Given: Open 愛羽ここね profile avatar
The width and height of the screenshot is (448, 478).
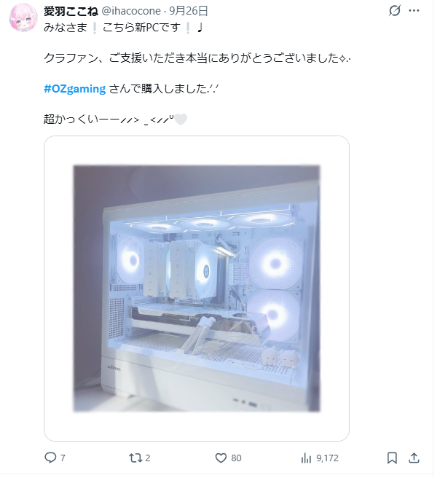Looking at the screenshot, I should tap(23, 17).
